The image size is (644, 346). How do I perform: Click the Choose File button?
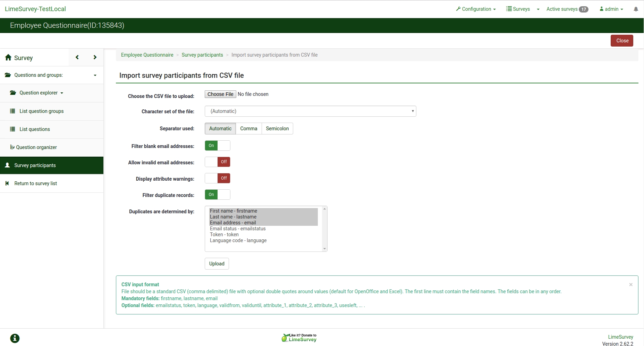click(x=220, y=94)
